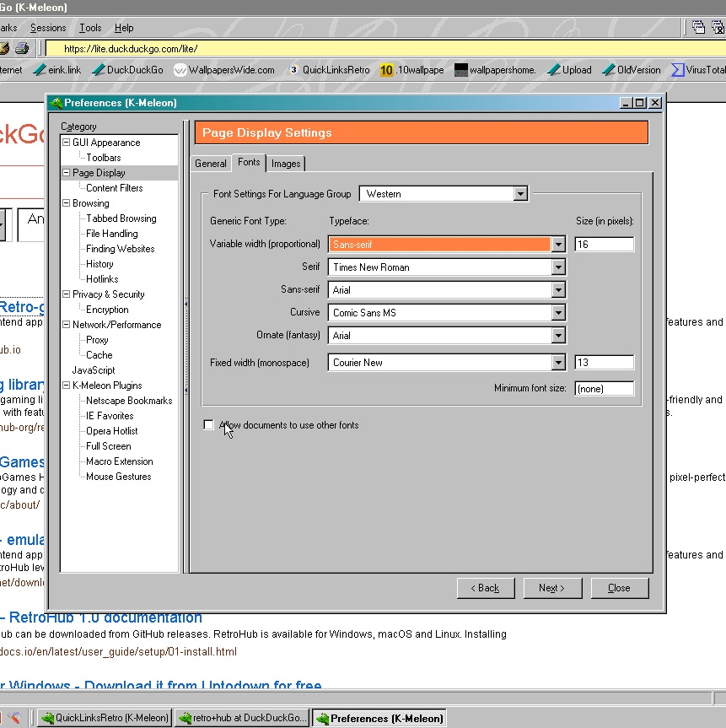Click the DuckDuckGo bookmark in links bar
Screen dimensions: 726x728
coord(128,70)
